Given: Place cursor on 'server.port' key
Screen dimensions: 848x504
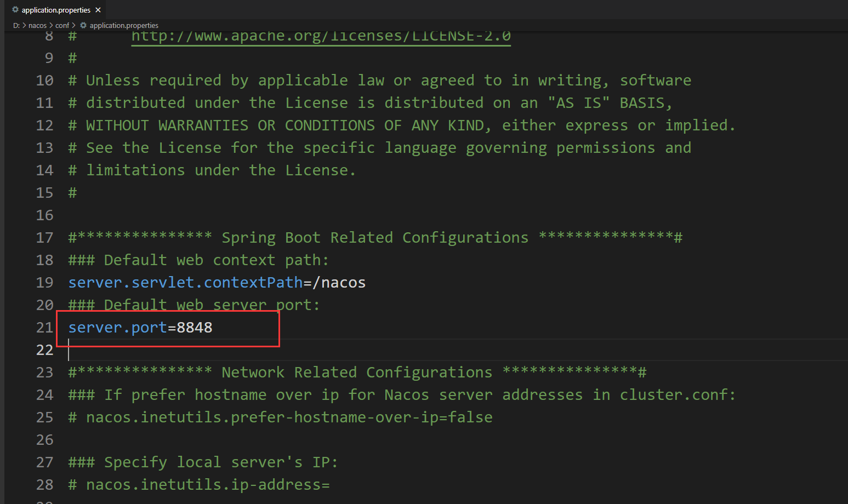Looking at the screenshot, I should [117, 328].
